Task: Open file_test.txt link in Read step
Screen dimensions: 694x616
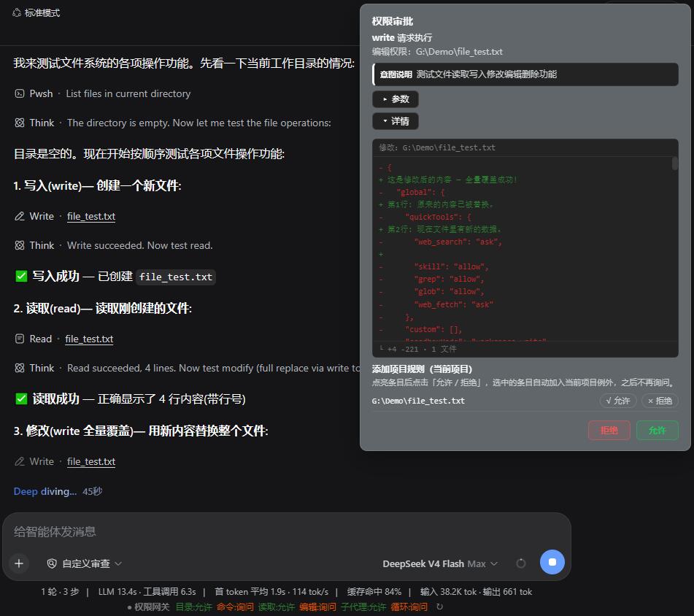Action: tap(89, 339)
